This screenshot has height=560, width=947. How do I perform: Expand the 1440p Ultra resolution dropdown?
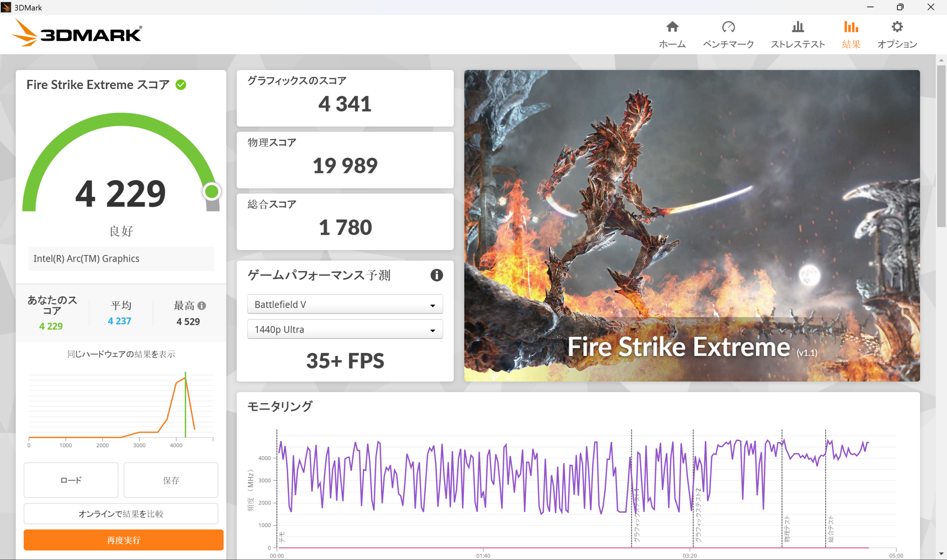[x=344, y=329]
